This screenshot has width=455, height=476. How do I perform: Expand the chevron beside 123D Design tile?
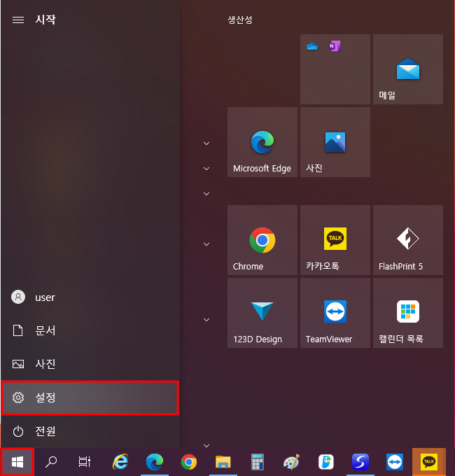click(x=206, y=320)
